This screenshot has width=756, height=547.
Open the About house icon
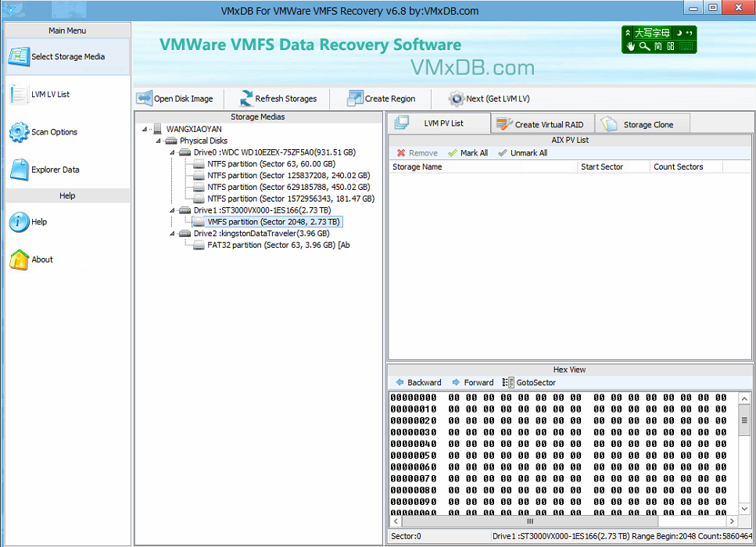coord(19,259)
